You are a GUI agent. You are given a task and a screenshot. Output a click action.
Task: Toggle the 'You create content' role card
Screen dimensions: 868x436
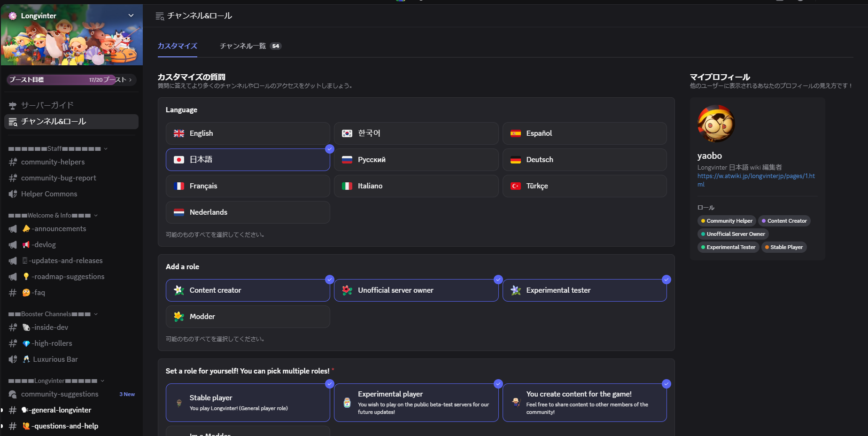(x=585, y=403)
